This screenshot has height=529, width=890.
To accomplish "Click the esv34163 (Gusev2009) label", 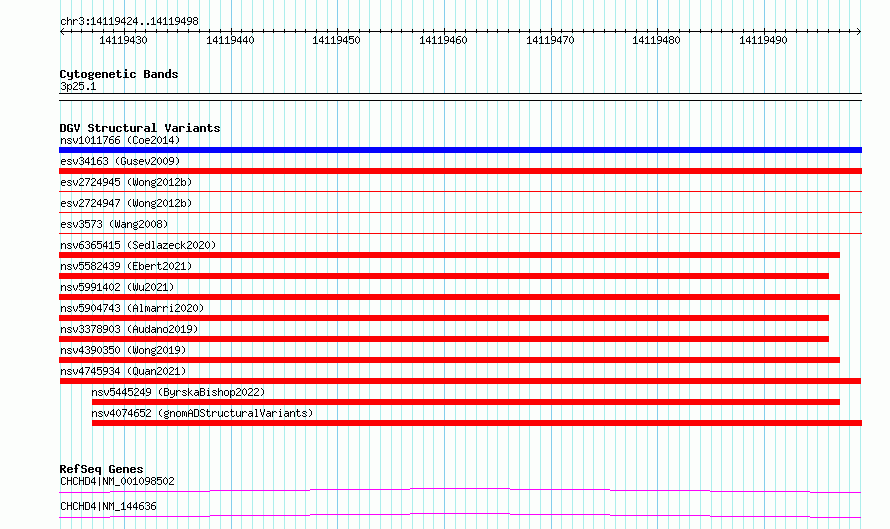I will pyautogui.click(x=120, y=161).
